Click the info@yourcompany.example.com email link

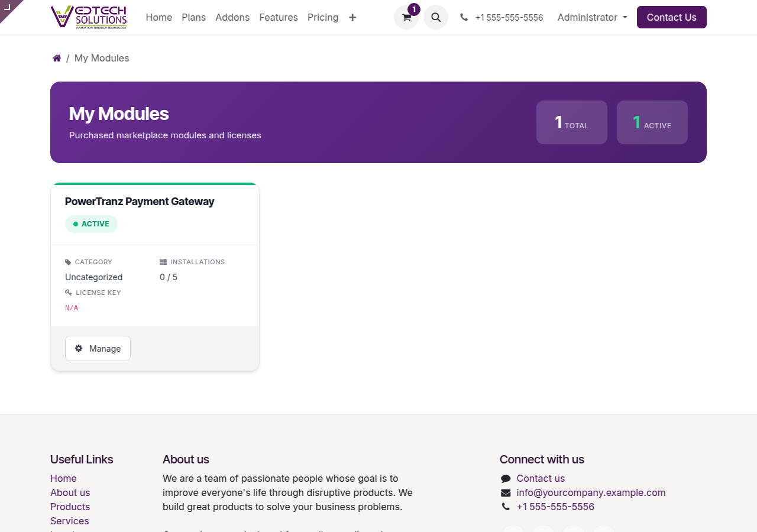[x=591, y=493]
